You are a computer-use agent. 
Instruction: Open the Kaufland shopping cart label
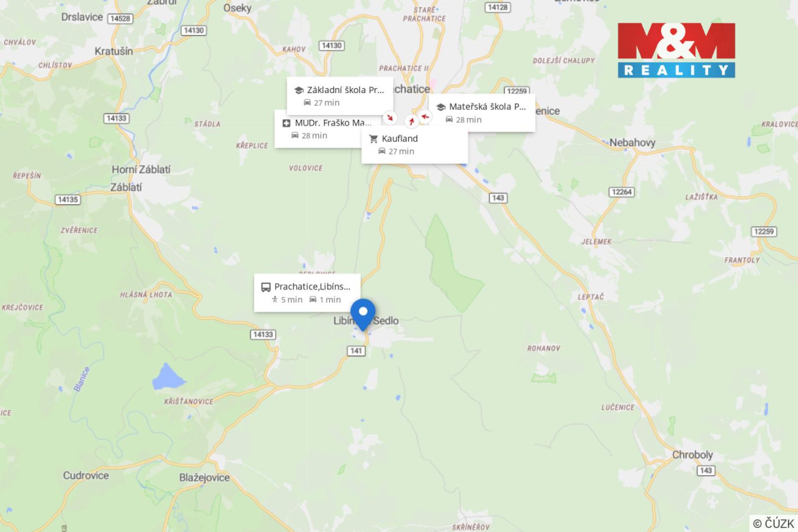373,139
